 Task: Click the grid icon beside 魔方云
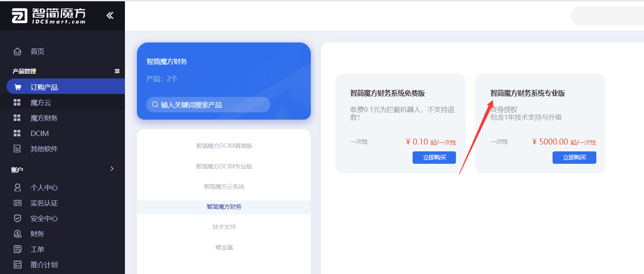pos(17,102)
